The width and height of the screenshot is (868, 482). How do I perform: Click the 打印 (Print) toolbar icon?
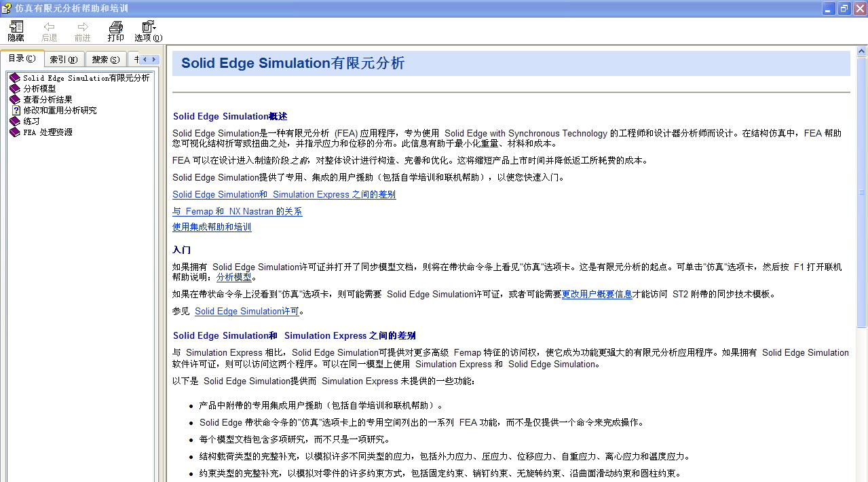116,31
